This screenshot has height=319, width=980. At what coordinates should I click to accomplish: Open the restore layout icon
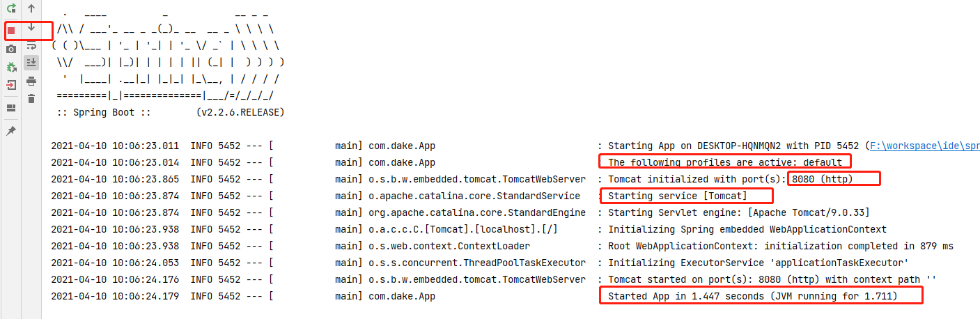point(11,108)
